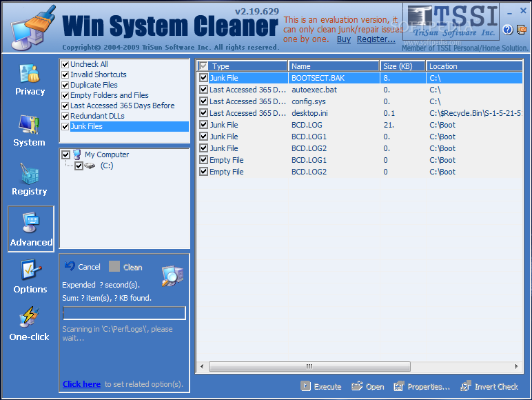Click the Invert Check button label
Screen dimensions: 532x400
coord(496,387)
